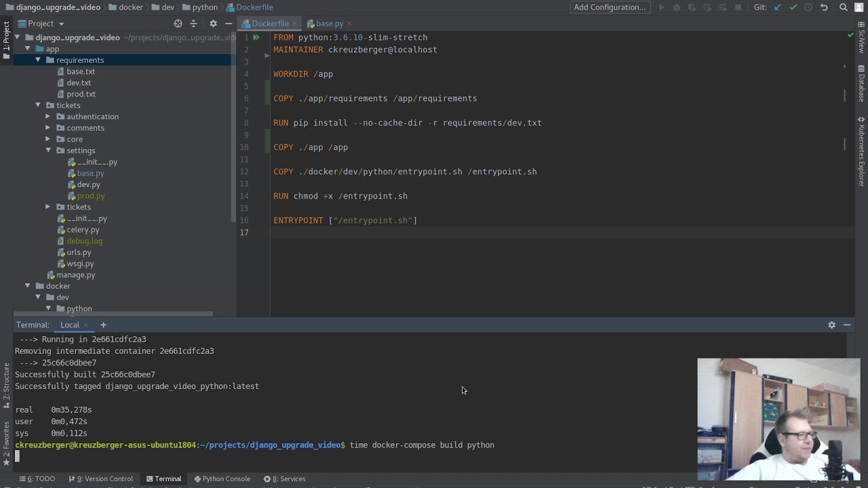Click the Git Commit checkmark icon

pos(793,7)
